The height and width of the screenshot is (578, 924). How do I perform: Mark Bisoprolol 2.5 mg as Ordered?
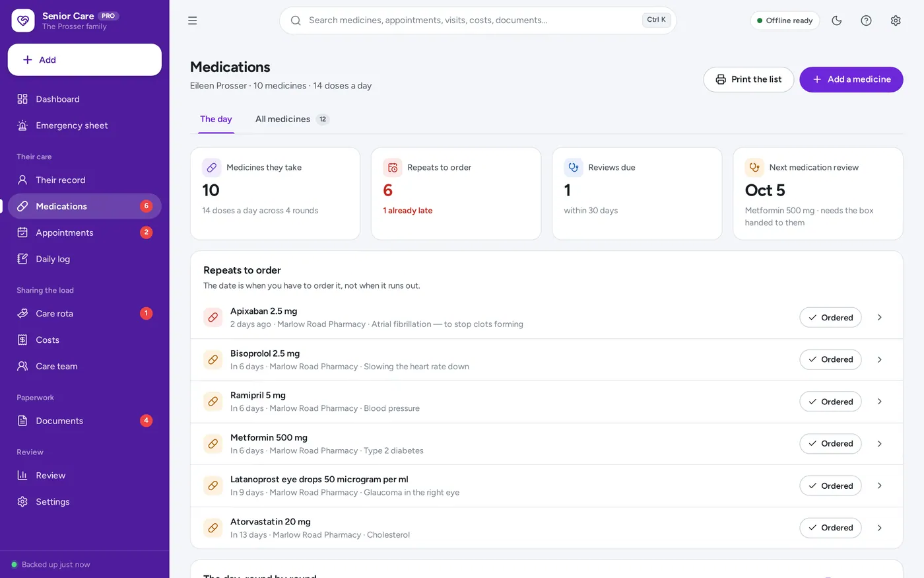pyautogui.click(x=830, y=359)
